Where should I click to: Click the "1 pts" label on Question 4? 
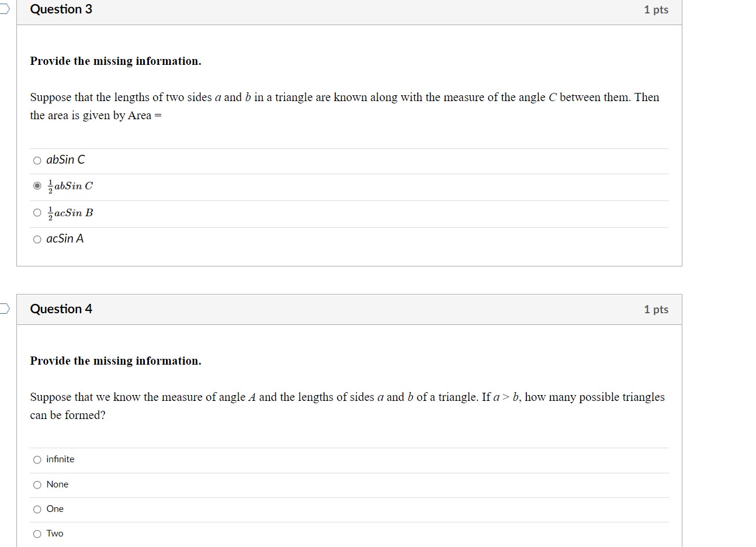coord(656,309)
